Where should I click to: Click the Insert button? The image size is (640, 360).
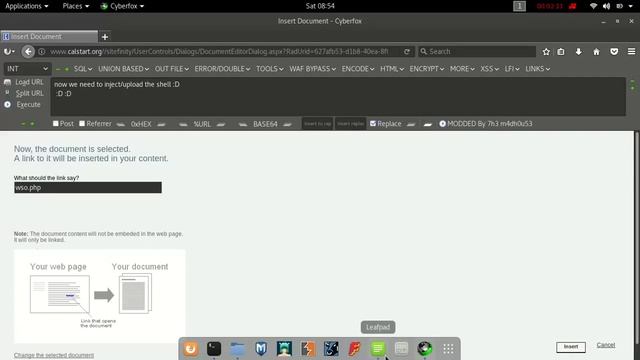tap(571, 347)
